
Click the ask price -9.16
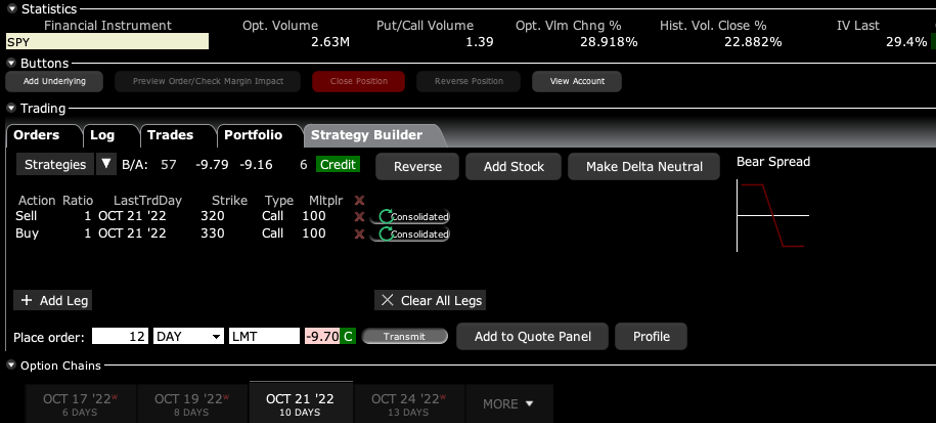point(255,165)
